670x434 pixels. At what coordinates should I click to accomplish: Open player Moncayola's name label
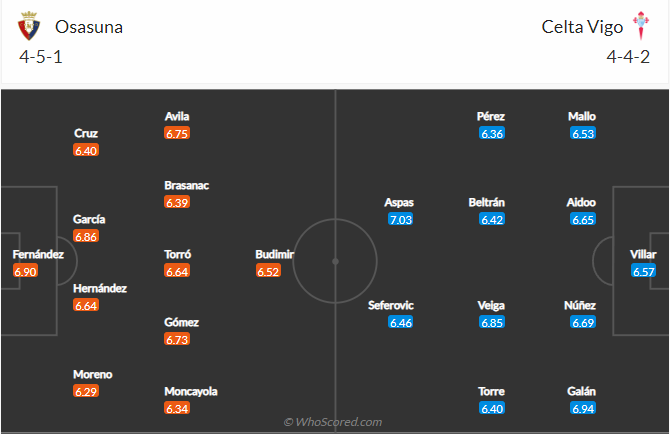[x=190, y=391]
